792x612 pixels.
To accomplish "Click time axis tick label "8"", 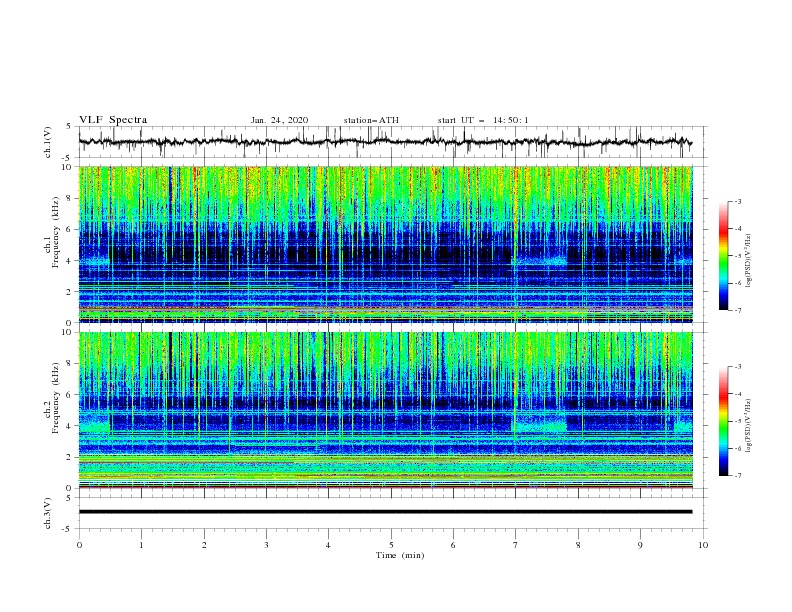I will pos(578,545).
